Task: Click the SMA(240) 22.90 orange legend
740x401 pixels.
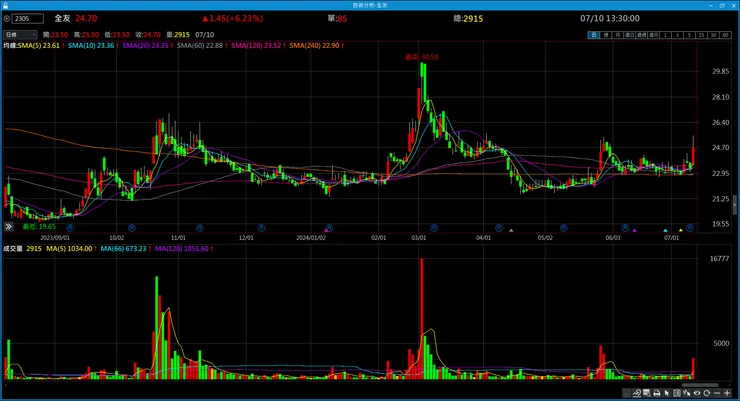Action: click(x=314, y=46)
